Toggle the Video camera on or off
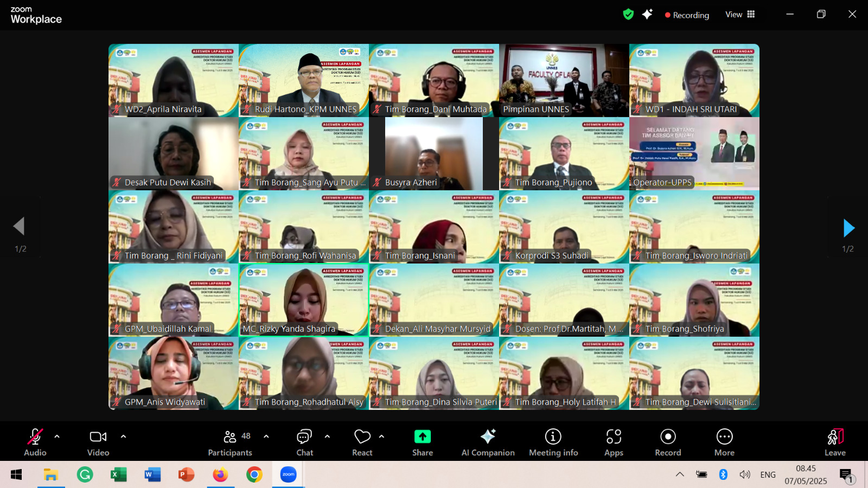This screenshot has height=488, width=868. [x=98, y=442]
